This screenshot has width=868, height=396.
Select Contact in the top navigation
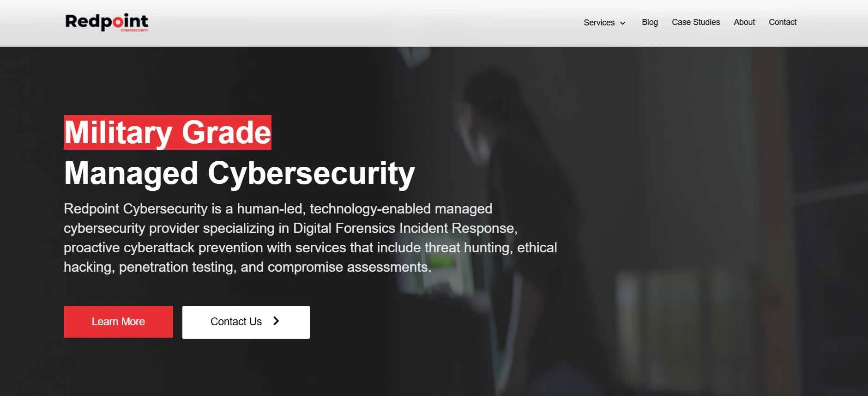tap(783, 22)
